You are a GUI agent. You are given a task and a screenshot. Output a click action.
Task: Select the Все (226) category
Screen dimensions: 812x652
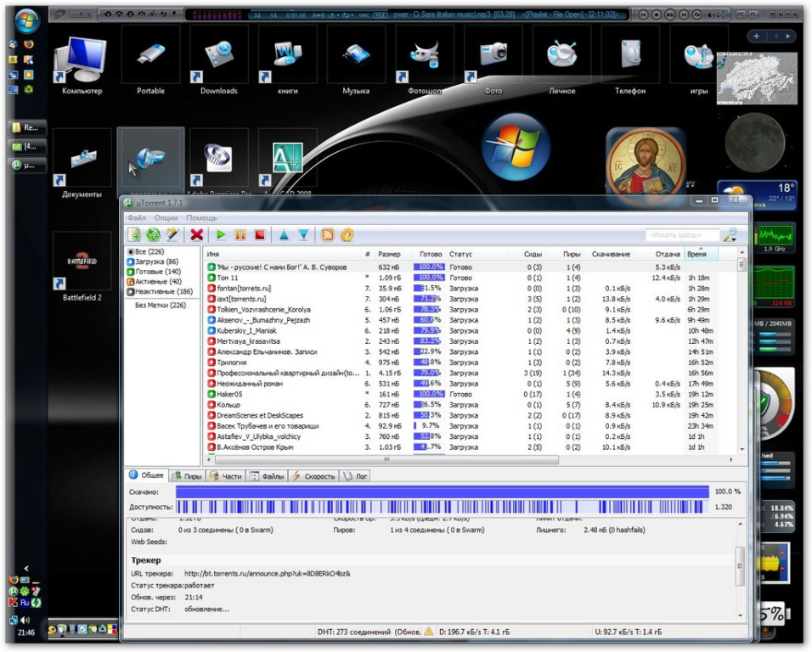[x=146, y=251]
